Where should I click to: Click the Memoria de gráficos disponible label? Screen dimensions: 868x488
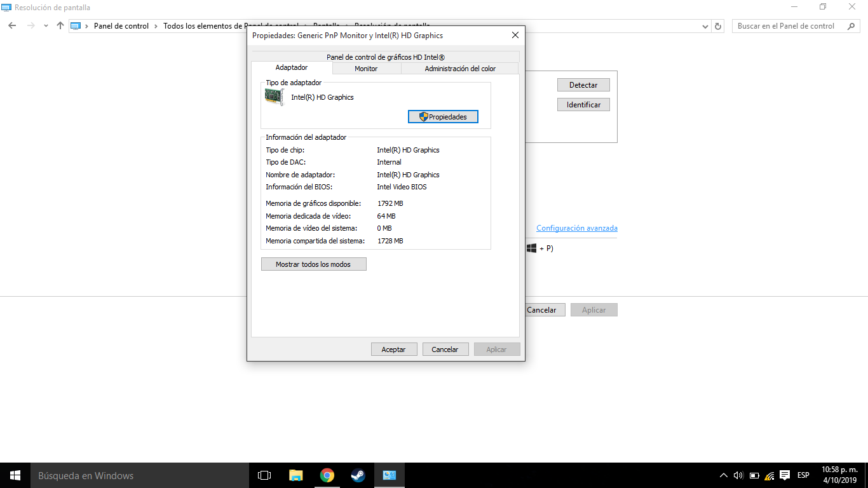pos(313,204)
